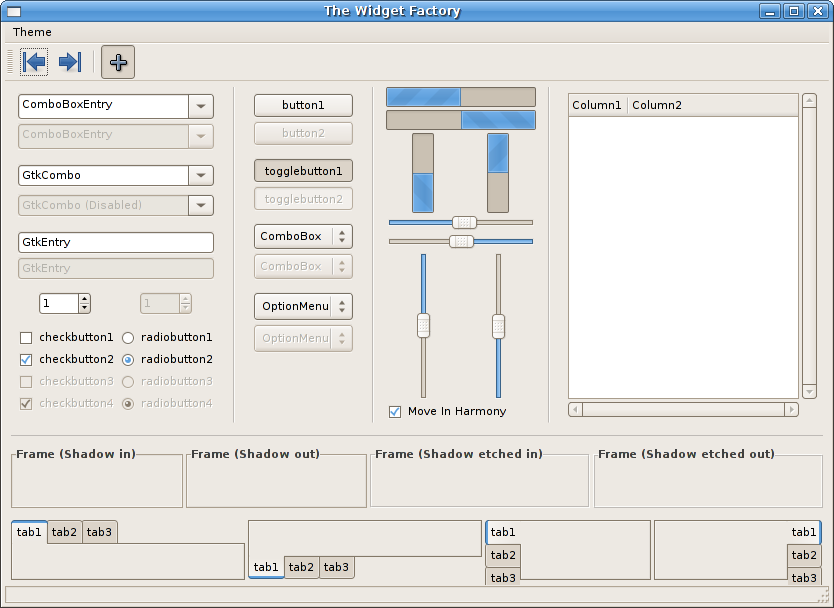This screenshot has height=608, width=834.
Task: Click the disabled OptionMenu selector
Action: (x=303, y=338)
